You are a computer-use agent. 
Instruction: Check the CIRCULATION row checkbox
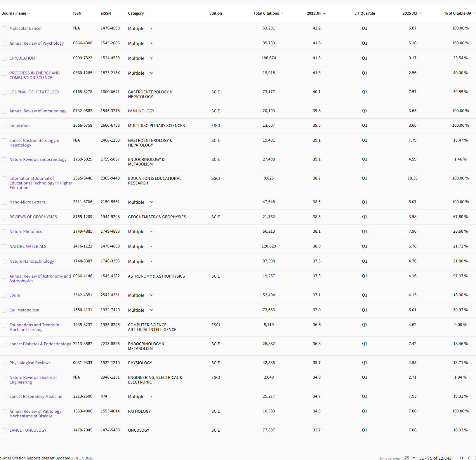pyautogui.click(x=4, y=58)
